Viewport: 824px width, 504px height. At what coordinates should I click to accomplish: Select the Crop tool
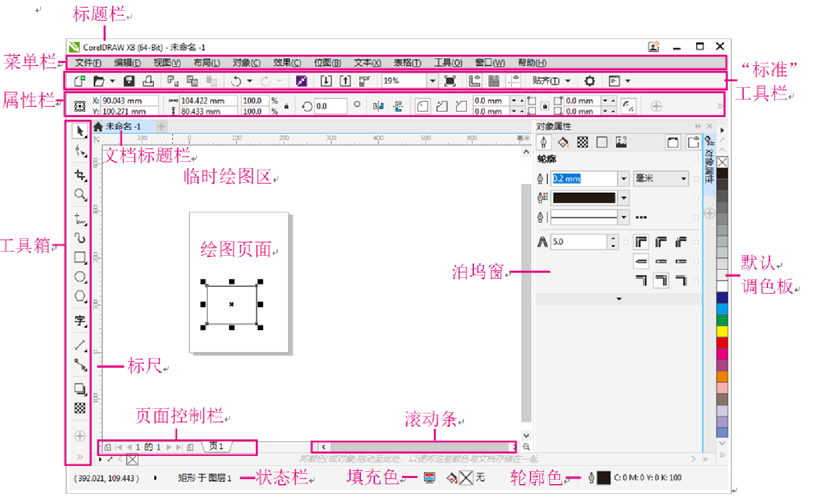tap(80, 175)
